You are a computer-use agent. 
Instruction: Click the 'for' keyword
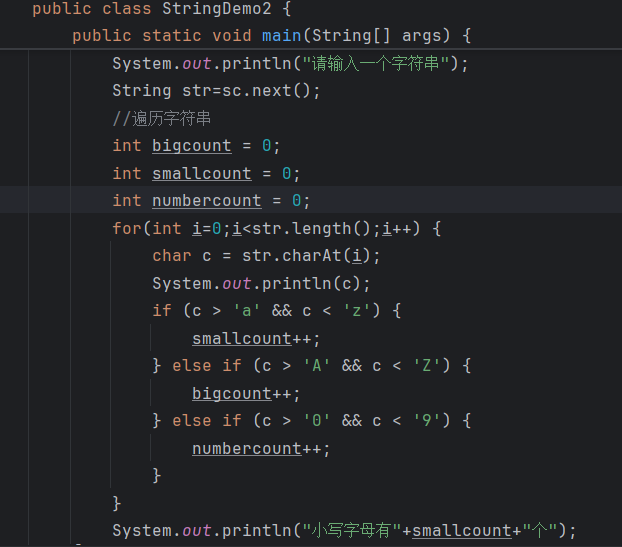tap(127, 228)
